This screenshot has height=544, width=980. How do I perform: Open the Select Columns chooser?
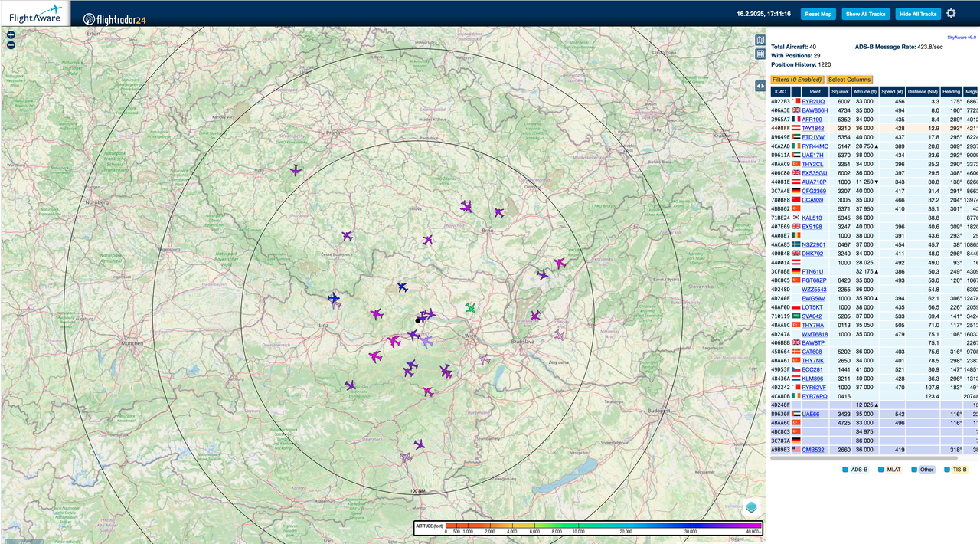pos(849,80)
